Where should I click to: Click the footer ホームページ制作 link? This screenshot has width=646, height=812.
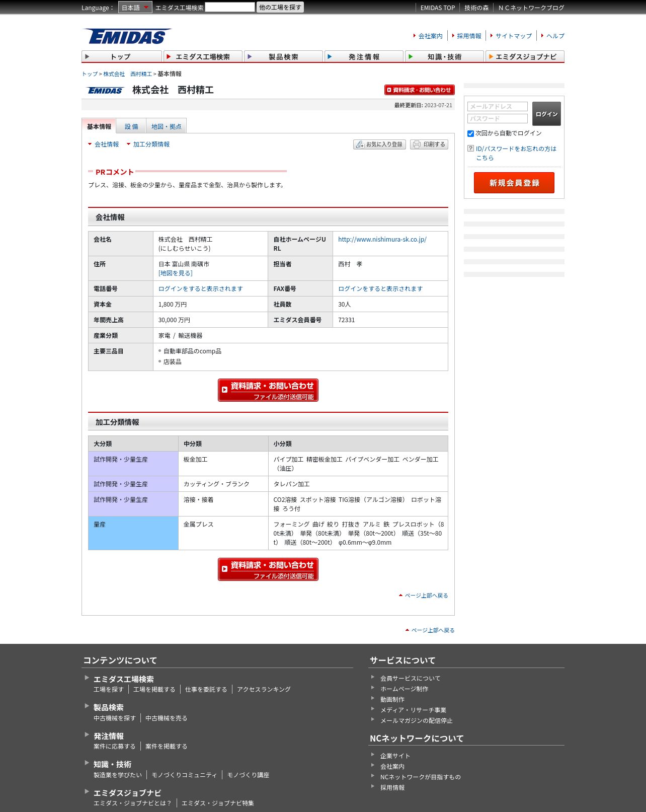coord(405,689)
